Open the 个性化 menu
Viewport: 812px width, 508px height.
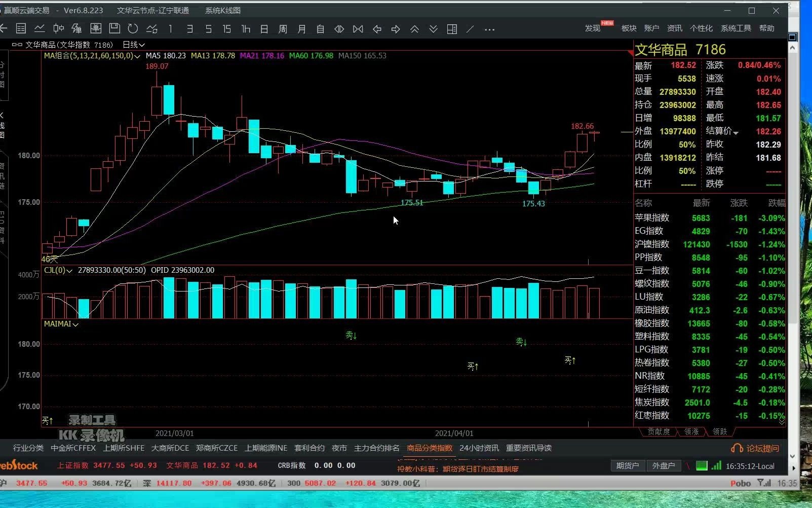click(701, 28)
